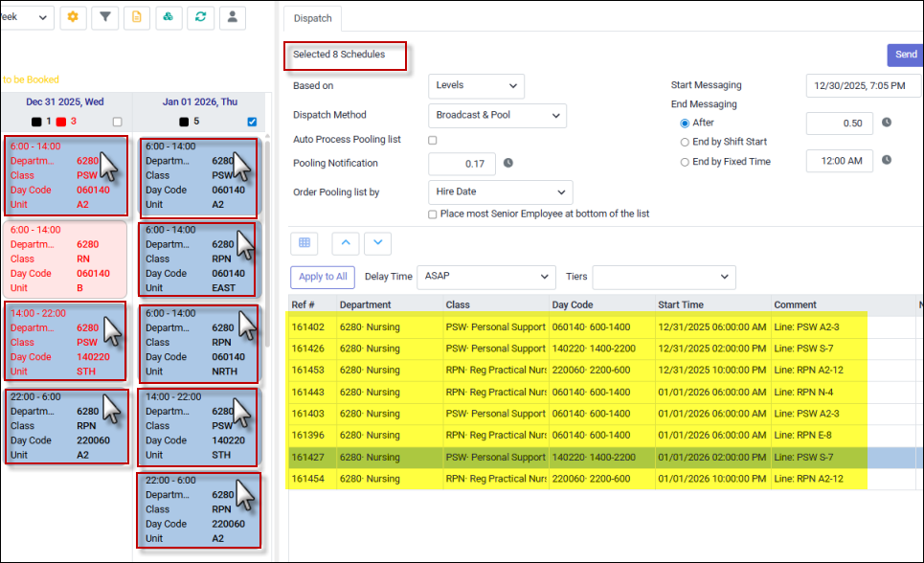The width and height of the screenshot is (924, 563).
Task: Click the orange document report icon
Action: tap(137, 17)
